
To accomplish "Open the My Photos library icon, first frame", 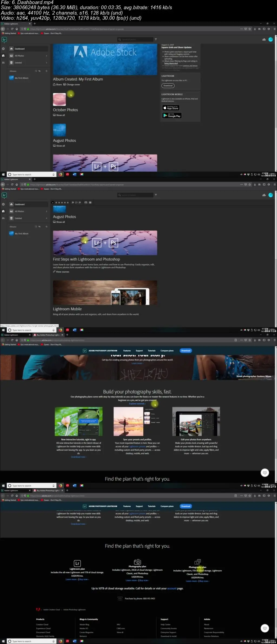I will (x=3, y=56).
